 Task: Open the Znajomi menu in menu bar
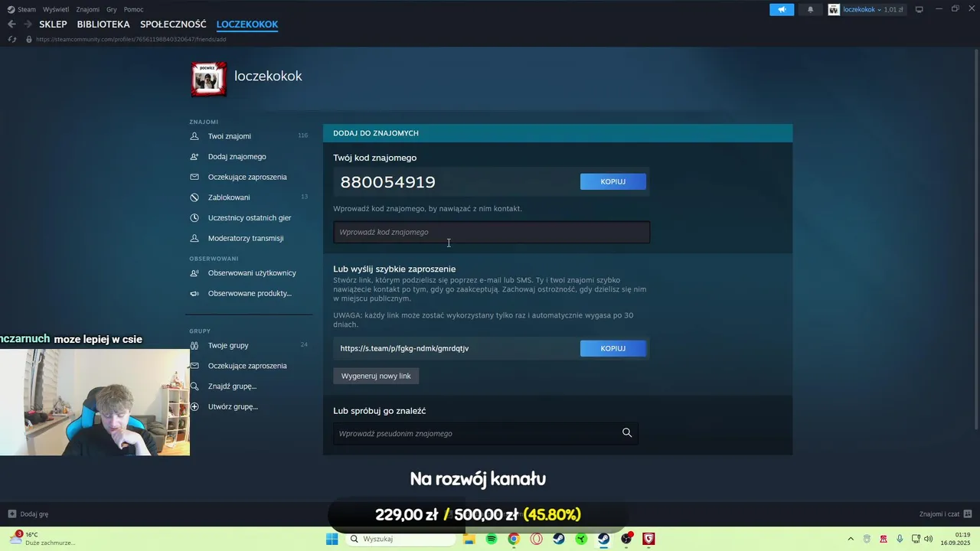88,9
